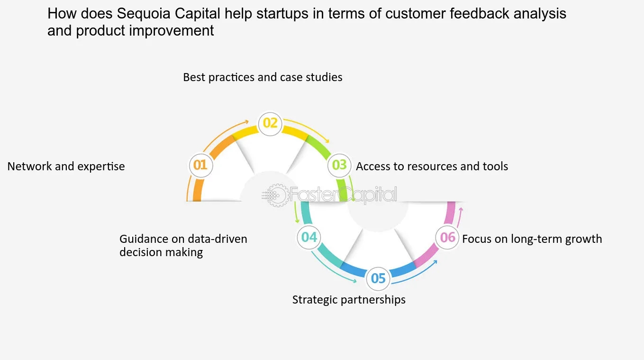The image size is (644, 360).
Task: Click the FasterCapital gear logo icon
Action: 276,195
